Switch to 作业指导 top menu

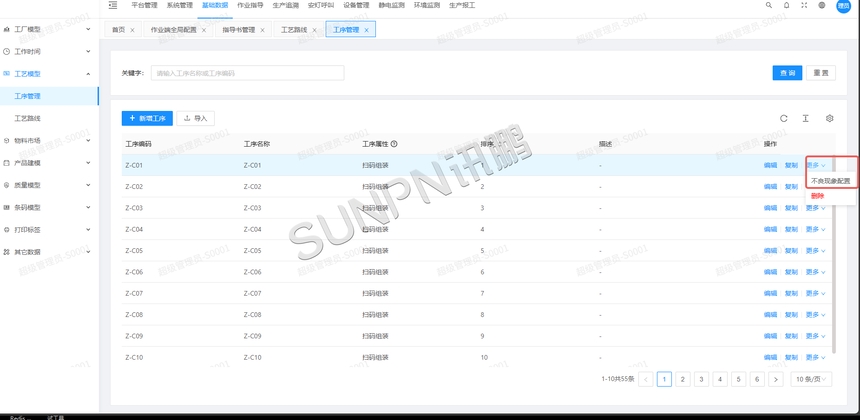[x=250, y=5]
